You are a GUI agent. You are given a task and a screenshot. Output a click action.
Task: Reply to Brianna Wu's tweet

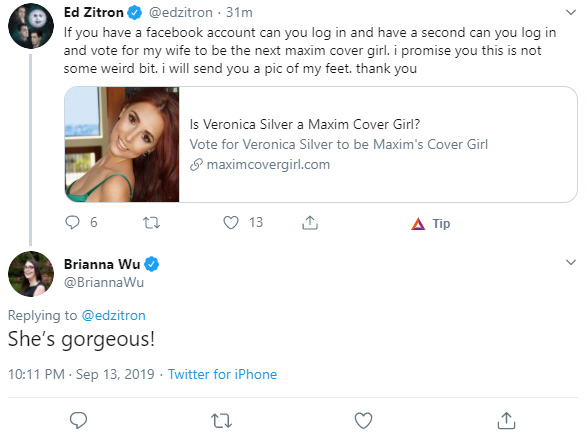79,420
